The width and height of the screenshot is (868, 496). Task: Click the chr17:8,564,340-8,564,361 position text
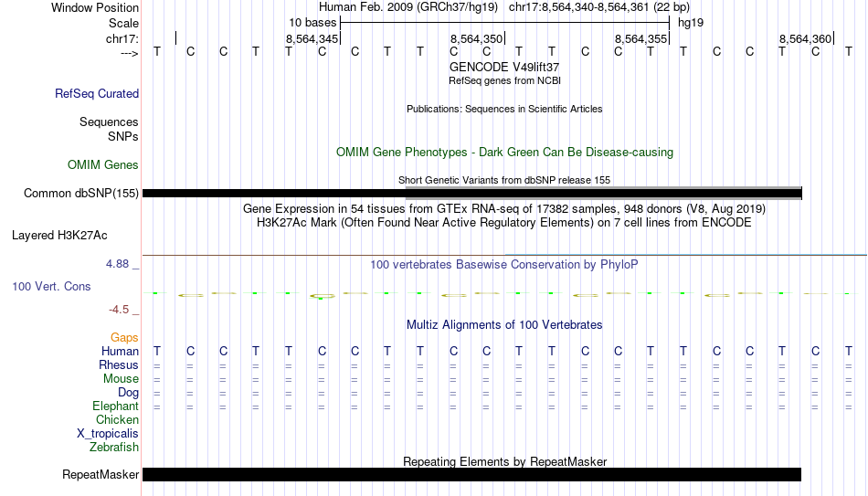coord(579,7)
